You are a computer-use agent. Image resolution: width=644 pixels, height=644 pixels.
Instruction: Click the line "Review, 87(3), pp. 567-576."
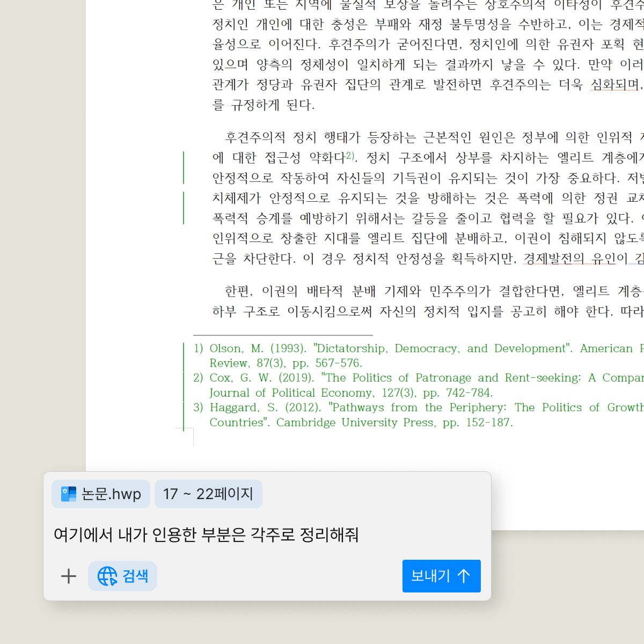coord(286,363)
